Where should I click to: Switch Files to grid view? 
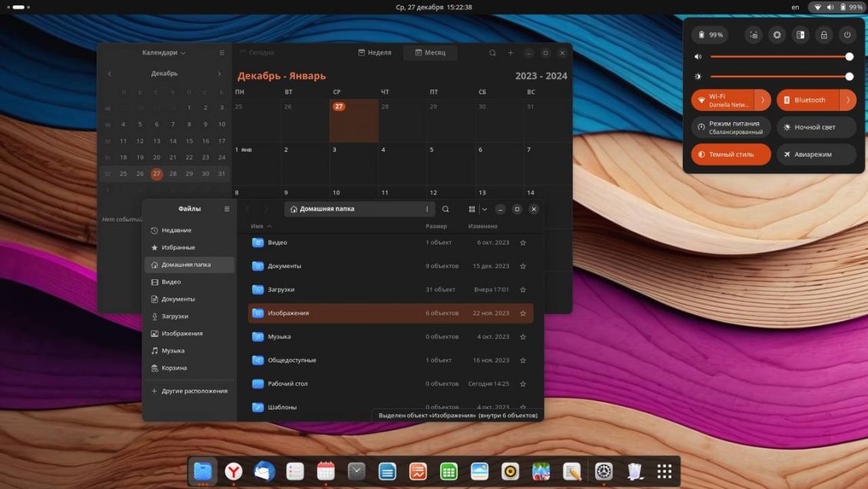pyautogui.click(x=472, y=209)
